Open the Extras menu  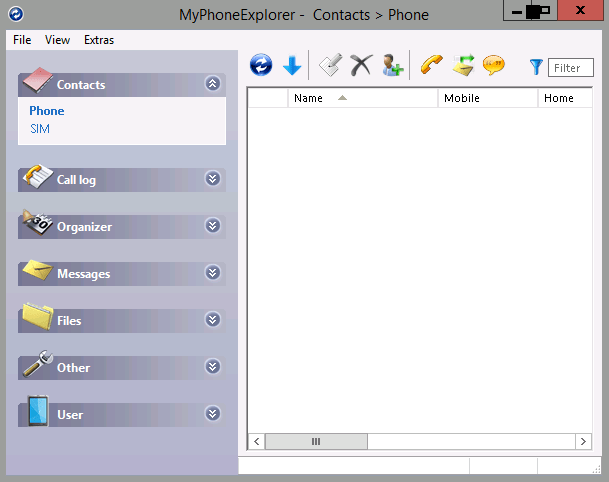(x=99, y=40)
